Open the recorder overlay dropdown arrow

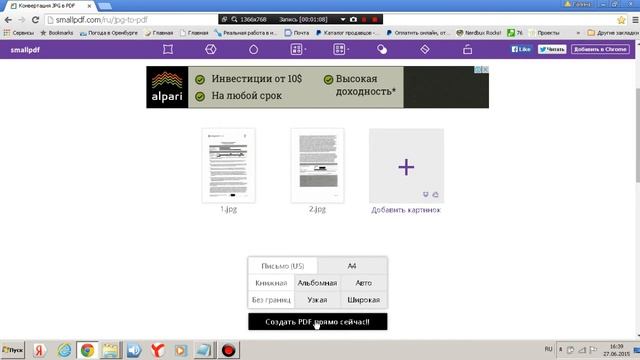[342, 19]
